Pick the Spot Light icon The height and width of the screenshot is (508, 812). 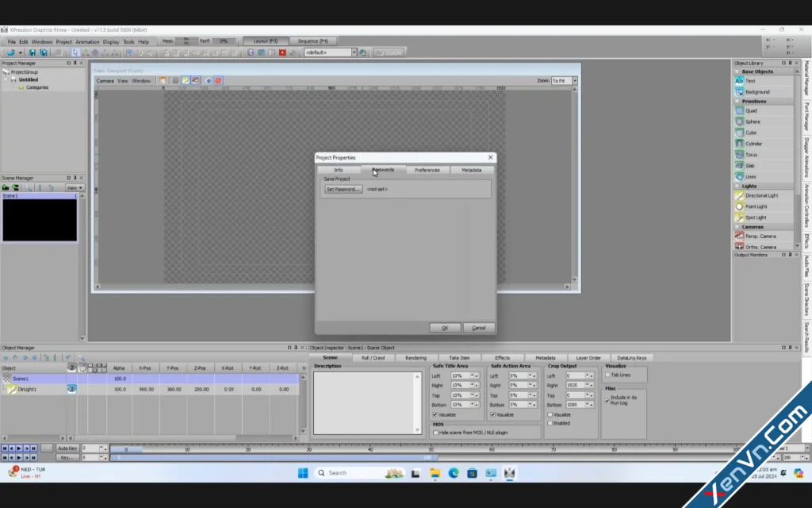(740, 217)
